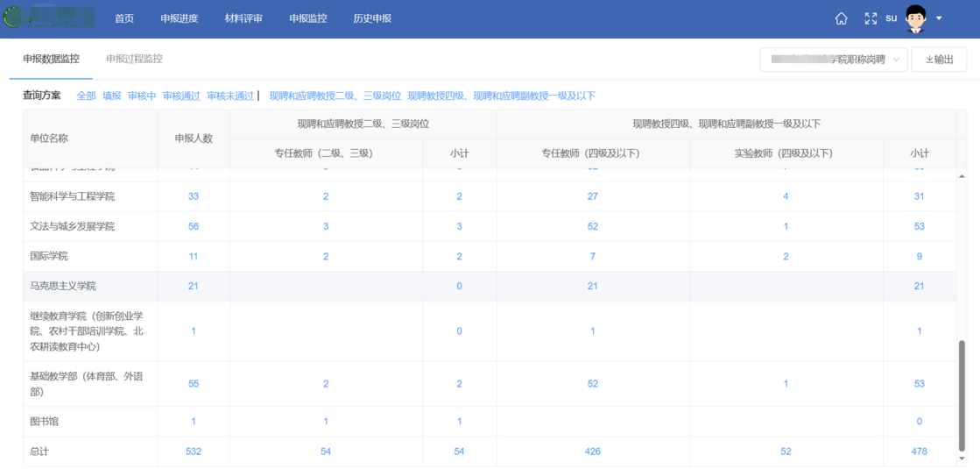The image size is (980, 469).
Task: Open the user menu caret arrow
Action: (939, 18)
